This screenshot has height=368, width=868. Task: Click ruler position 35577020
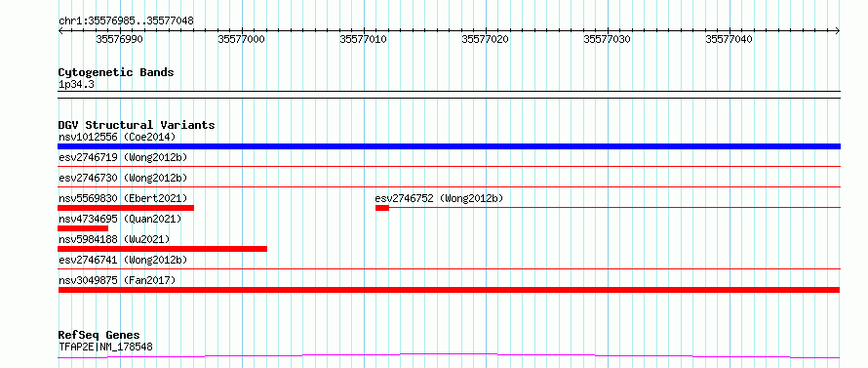[486, 39]
